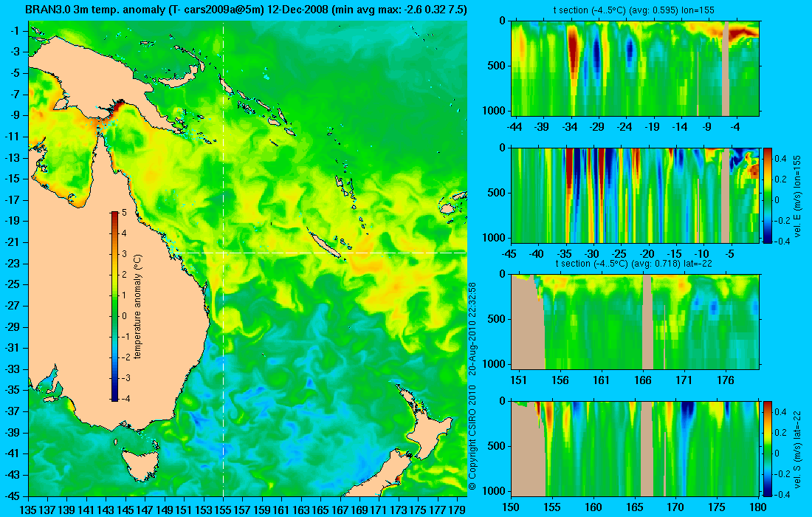Click the '135' longitude label on the map axis

[x=28, y=510]
